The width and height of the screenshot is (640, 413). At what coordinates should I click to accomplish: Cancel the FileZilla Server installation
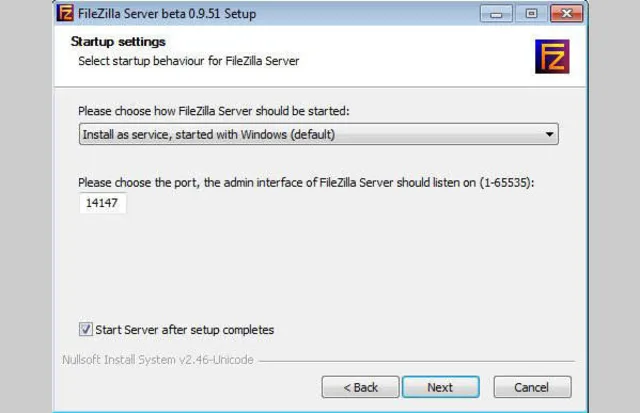click(531, 387)
